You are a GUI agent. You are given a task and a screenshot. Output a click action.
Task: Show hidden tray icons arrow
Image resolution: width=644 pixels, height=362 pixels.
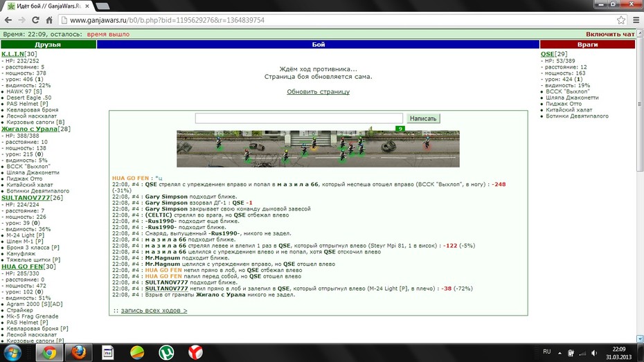[x=560, y=353]
